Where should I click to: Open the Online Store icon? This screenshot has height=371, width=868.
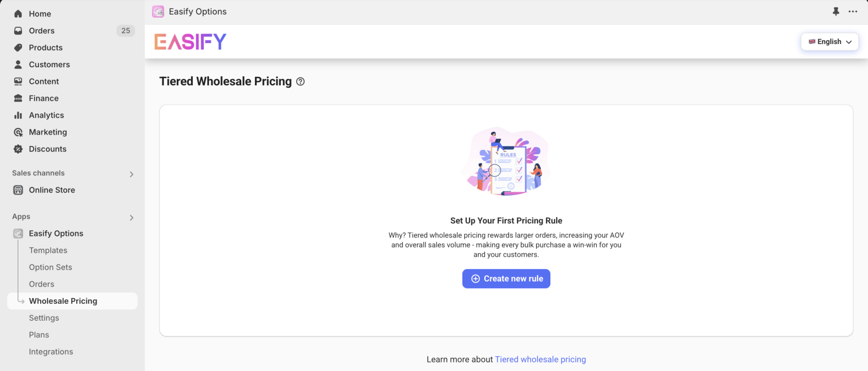18,190
